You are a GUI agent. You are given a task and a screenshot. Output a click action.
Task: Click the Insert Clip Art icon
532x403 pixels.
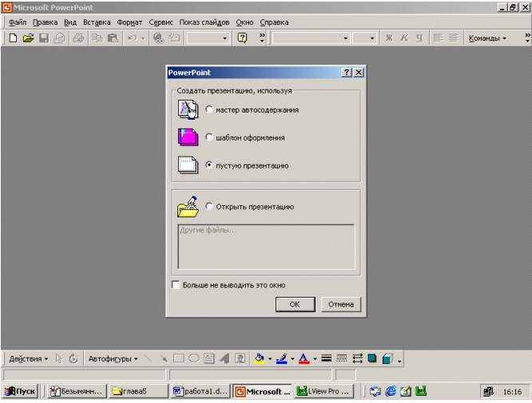click(x=240, y=358)
